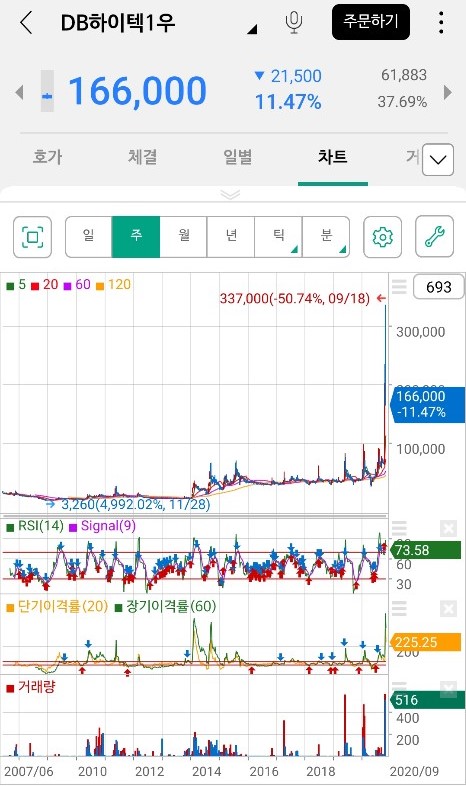
Task: Switch to the 체결 tab
Action: (143, 157)
